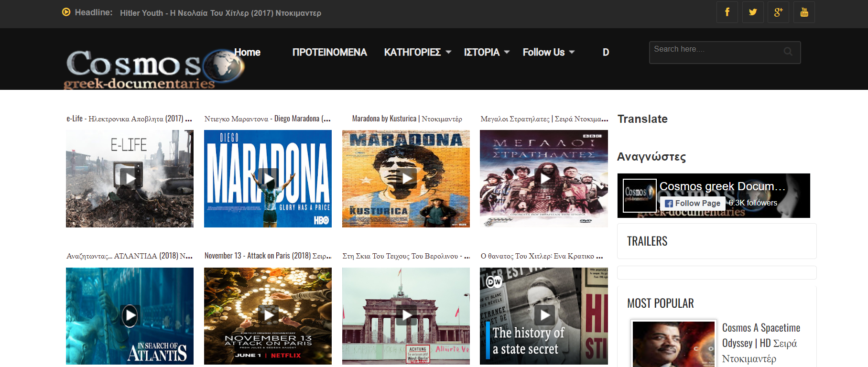This screenshot has height=367, width=868.
Task: Click the search magnifier icon
Action: point(788,52)
